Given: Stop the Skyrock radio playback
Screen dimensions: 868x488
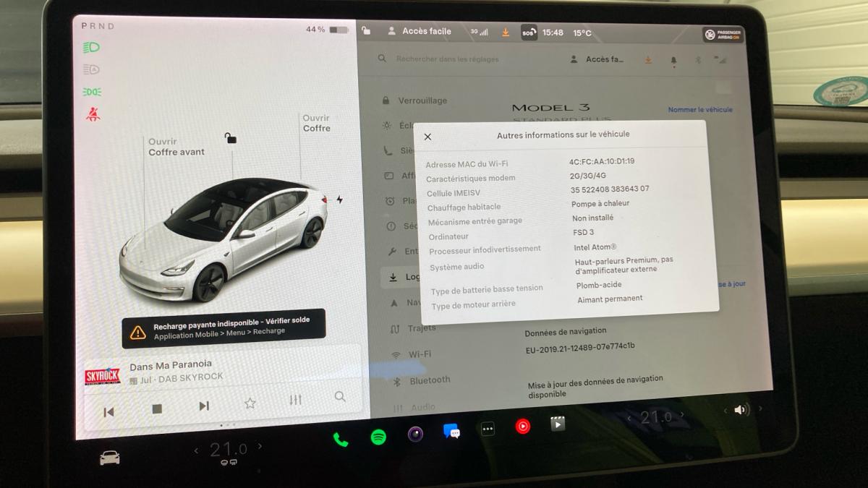Looking at the screenshot, I should coord(157,408).
